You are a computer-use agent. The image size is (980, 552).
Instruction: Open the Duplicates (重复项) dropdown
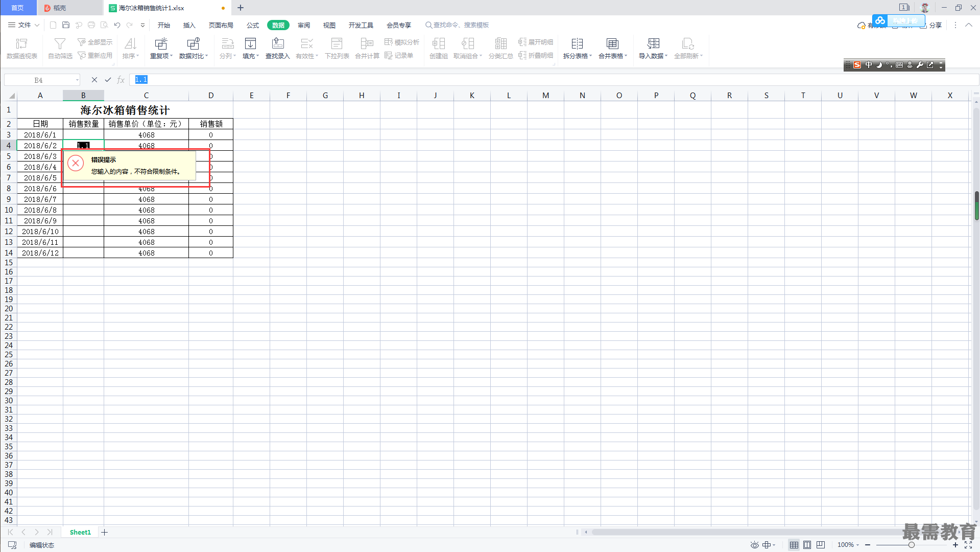161,49
